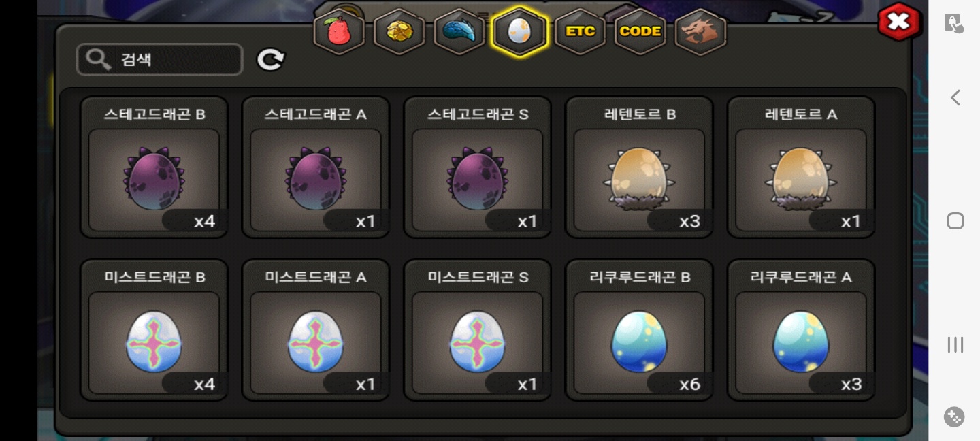Tap the game controller sidebar icon
This screenshot has height=441, width=980.
pyautogui.click(x=954, y=416)
